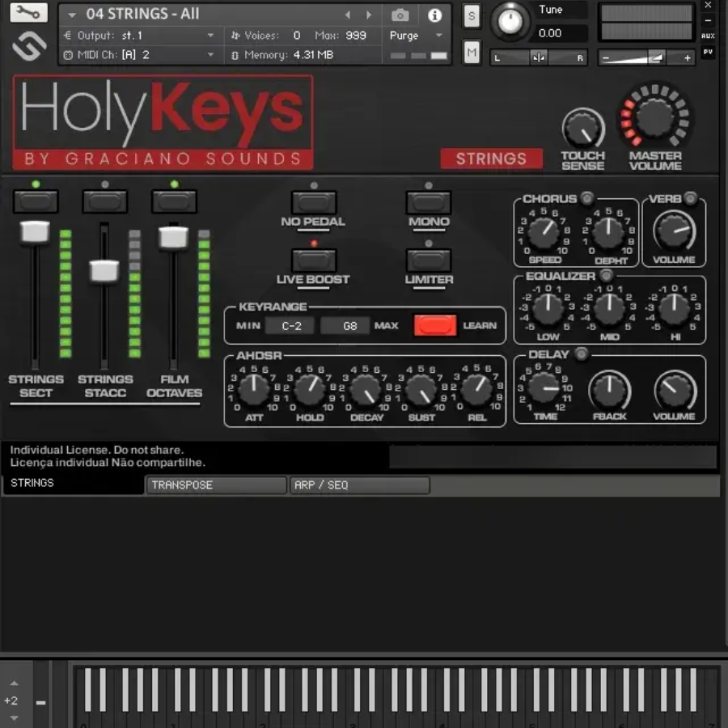Click the Touch Sense knob

point(583,129)
